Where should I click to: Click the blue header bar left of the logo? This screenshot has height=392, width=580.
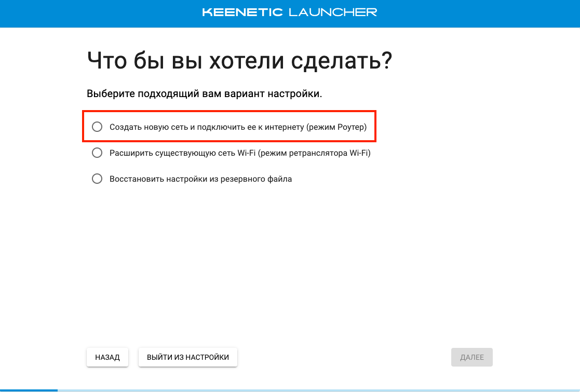tap(99, 13)
